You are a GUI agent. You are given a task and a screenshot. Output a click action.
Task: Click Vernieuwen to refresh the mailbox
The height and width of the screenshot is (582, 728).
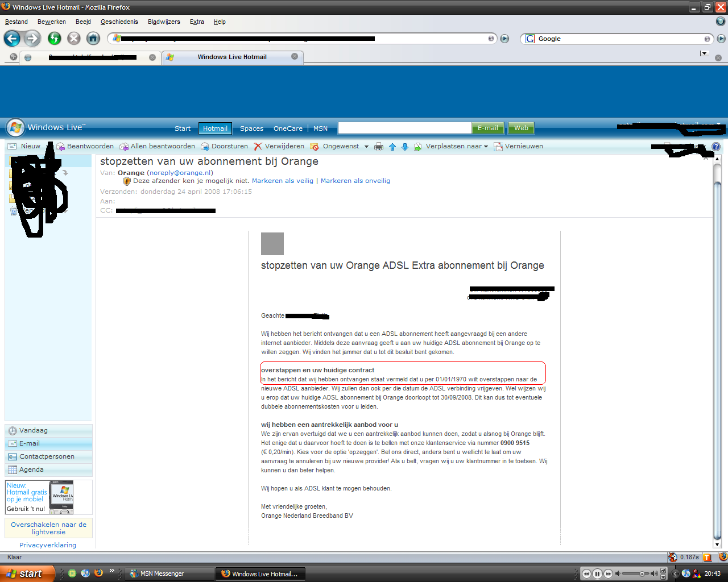(x=518, y=146)
